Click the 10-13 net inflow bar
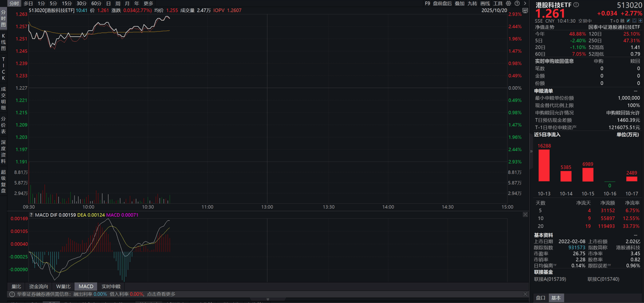The image size is (644, 303). (544, 166)
